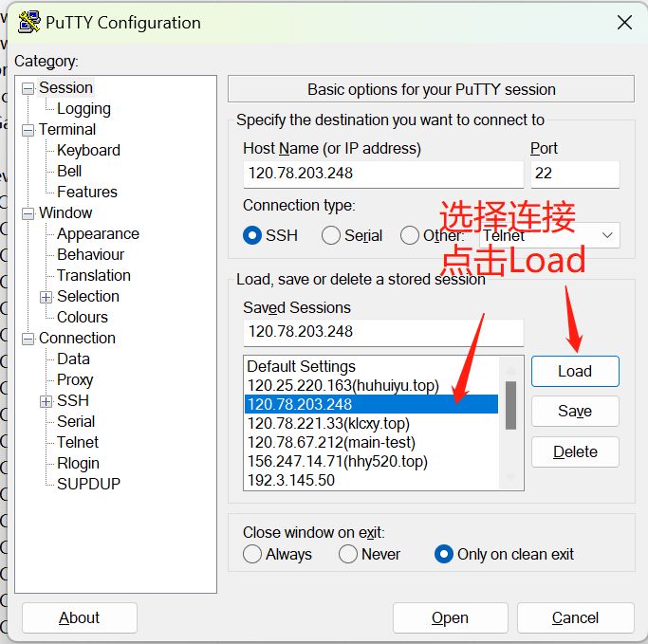Open the Logging category

point(83,109)
